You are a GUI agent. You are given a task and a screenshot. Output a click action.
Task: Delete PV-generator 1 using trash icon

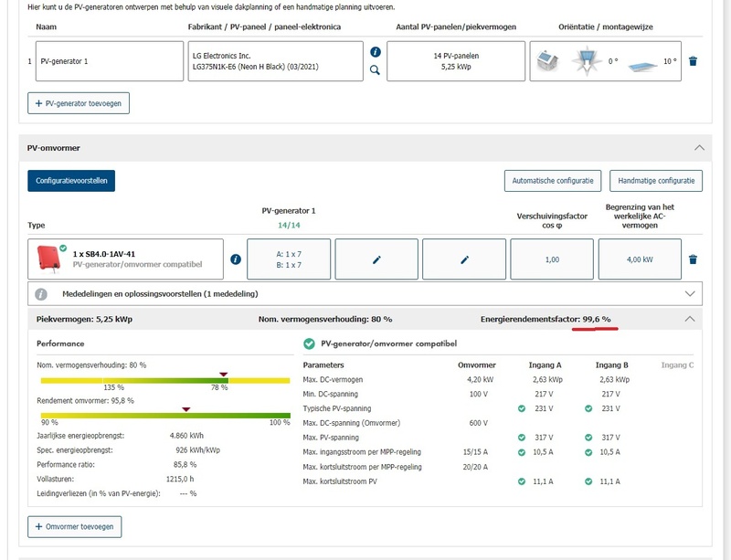click(x=693, y=61)
